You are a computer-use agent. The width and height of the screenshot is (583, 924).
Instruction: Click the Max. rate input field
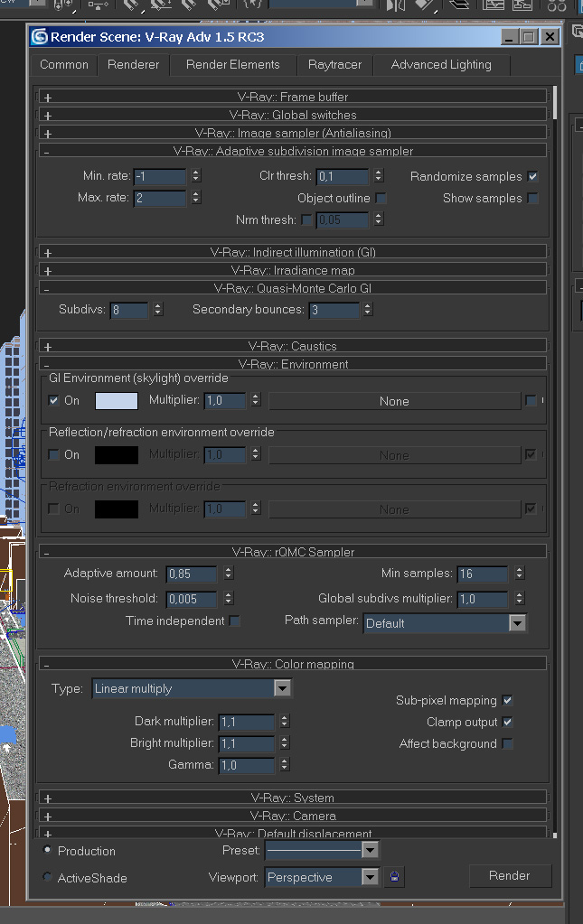(160, 198)
